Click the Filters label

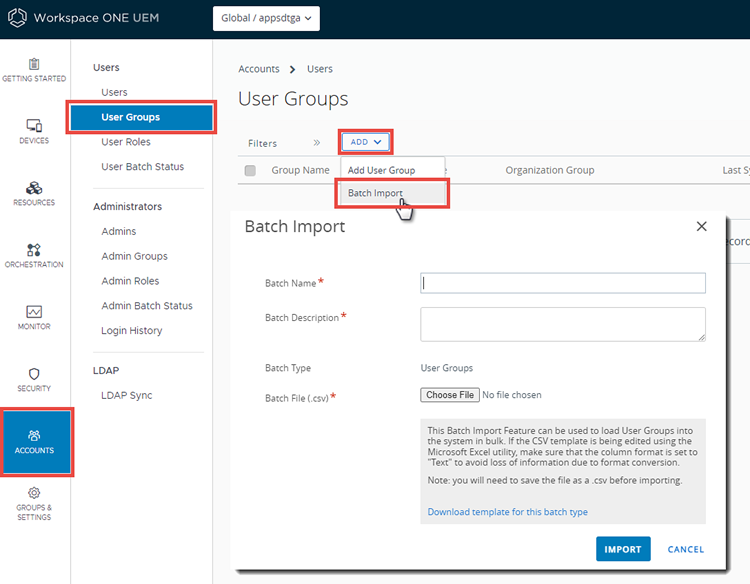(x=262, y=143)
